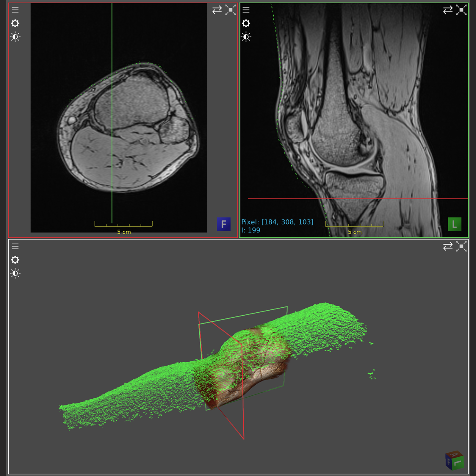Click swap-view arrows in the axial panel
476x476 pixels.
[x=217, y=10]
